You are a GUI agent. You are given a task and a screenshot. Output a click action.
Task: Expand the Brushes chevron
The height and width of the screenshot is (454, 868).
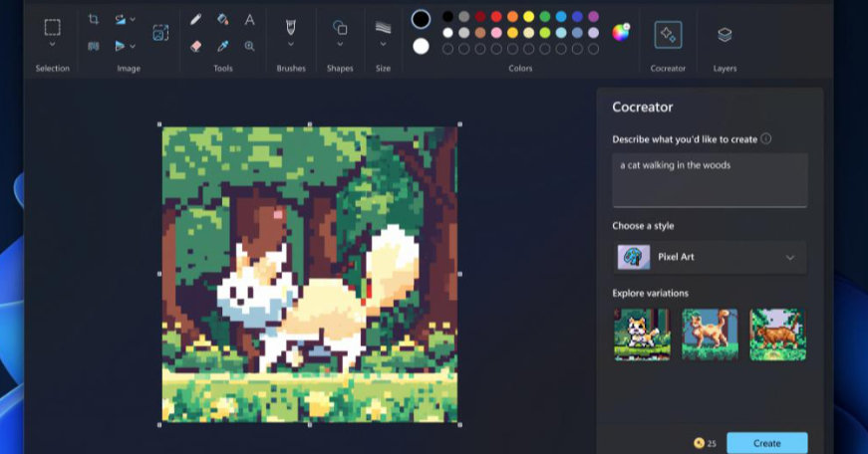[291, 44]
